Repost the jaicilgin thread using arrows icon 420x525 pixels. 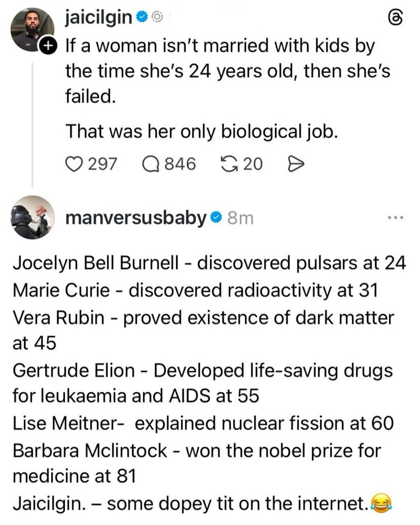229,164
